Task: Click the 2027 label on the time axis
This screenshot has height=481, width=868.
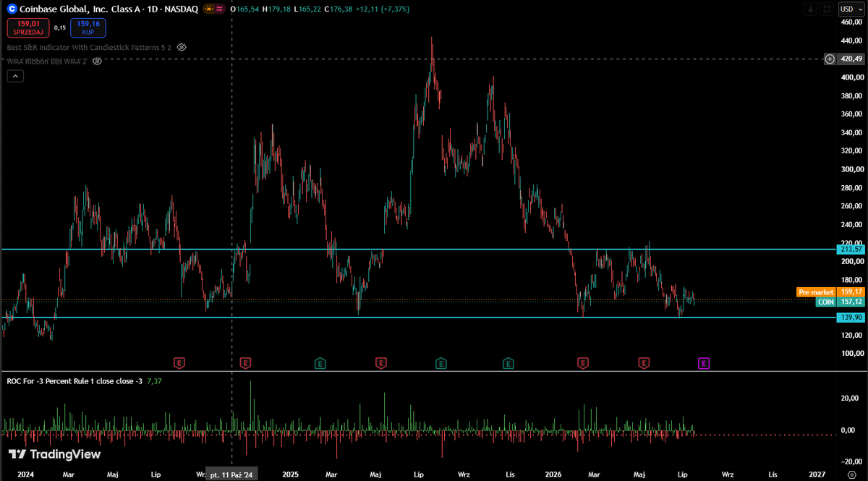Action: 817,474
